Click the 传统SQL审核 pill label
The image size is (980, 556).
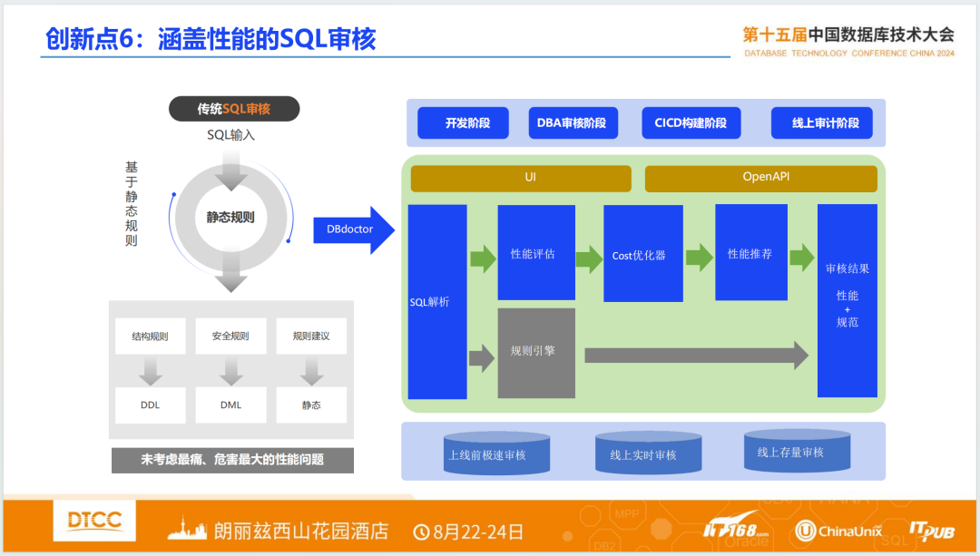(x=234, y=109)
